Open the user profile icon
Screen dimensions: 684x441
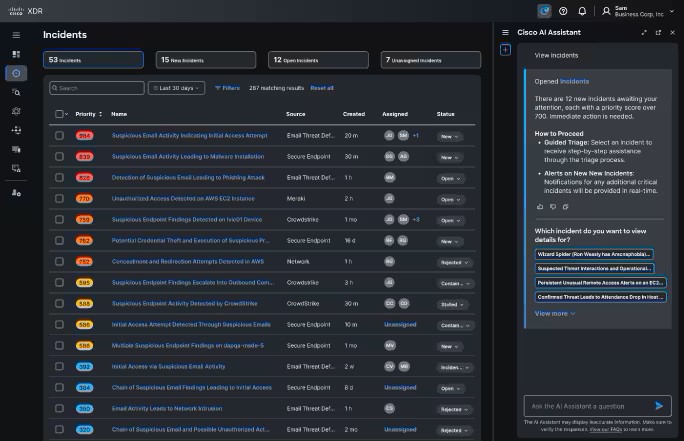606,11
